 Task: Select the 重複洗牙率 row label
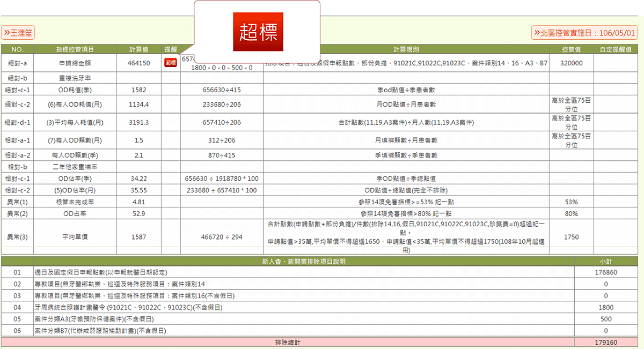point(75,78)
